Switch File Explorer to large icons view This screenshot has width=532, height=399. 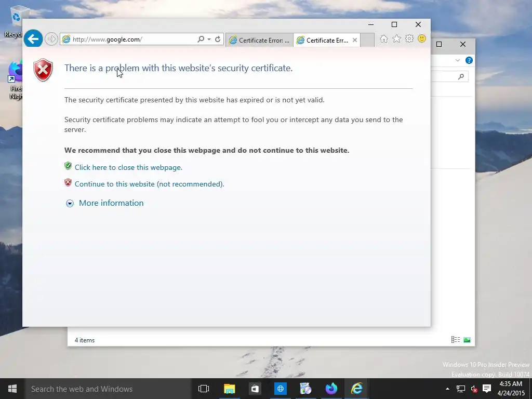coord(467,340)
